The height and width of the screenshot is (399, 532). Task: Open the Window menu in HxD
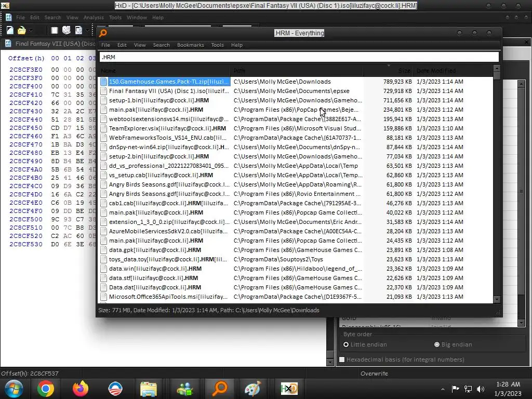tap(137, 17)
